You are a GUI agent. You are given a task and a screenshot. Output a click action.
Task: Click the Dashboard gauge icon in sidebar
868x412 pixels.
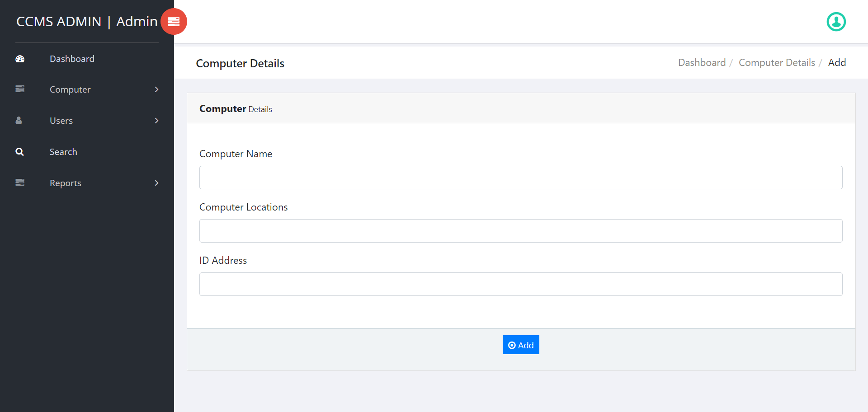tap(20, 59)
